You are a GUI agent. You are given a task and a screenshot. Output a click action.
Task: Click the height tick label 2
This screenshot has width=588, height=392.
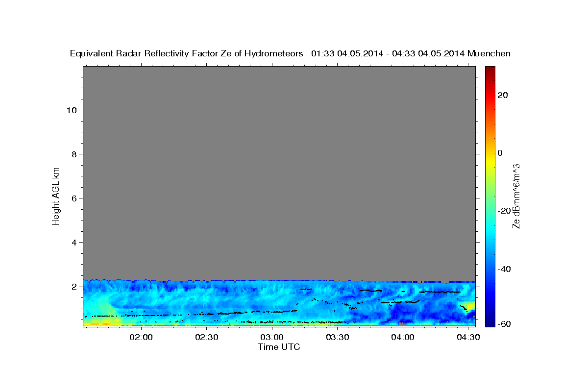click(73, 287)
